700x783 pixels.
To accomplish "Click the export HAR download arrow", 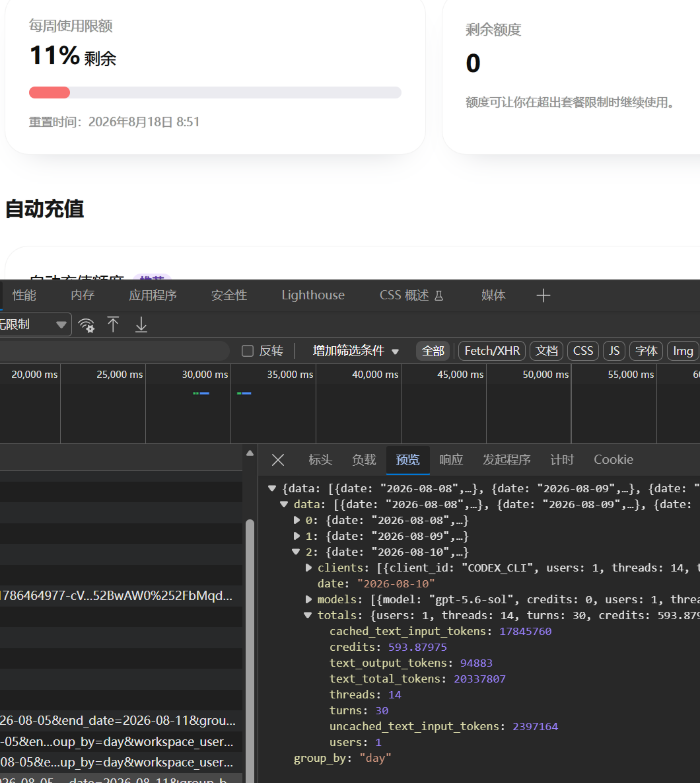I will 141,324.
